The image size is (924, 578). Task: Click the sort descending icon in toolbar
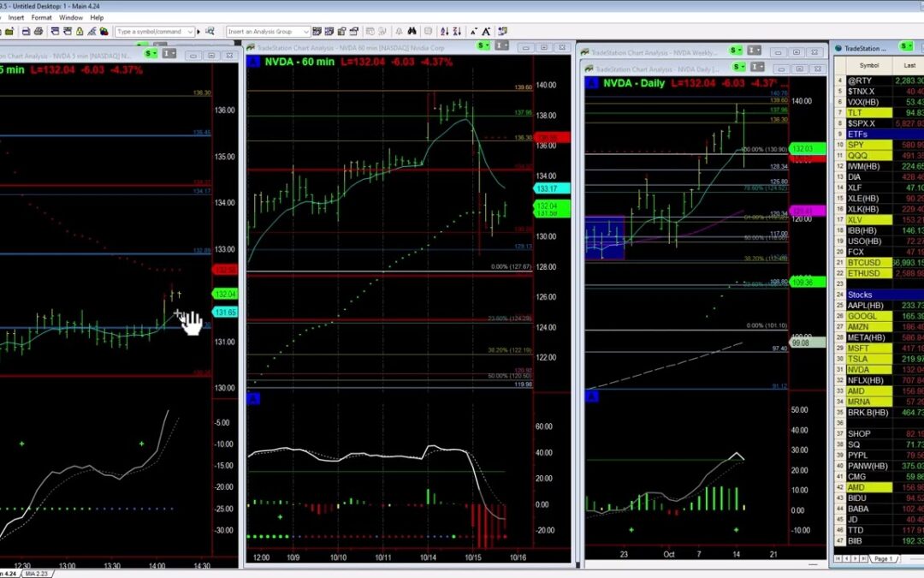pyautogui.click(x=457, y=32)
